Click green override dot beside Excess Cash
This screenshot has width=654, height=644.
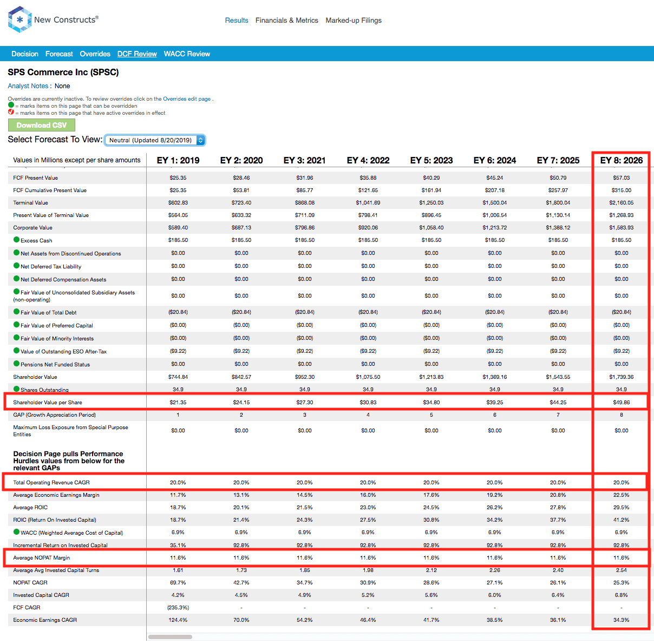coord(16,240)
